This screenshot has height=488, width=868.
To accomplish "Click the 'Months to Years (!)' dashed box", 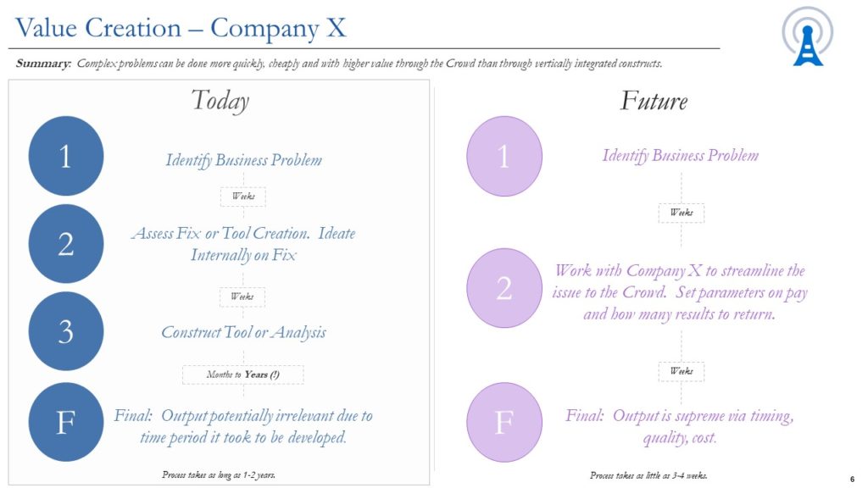I will [243, 374].
